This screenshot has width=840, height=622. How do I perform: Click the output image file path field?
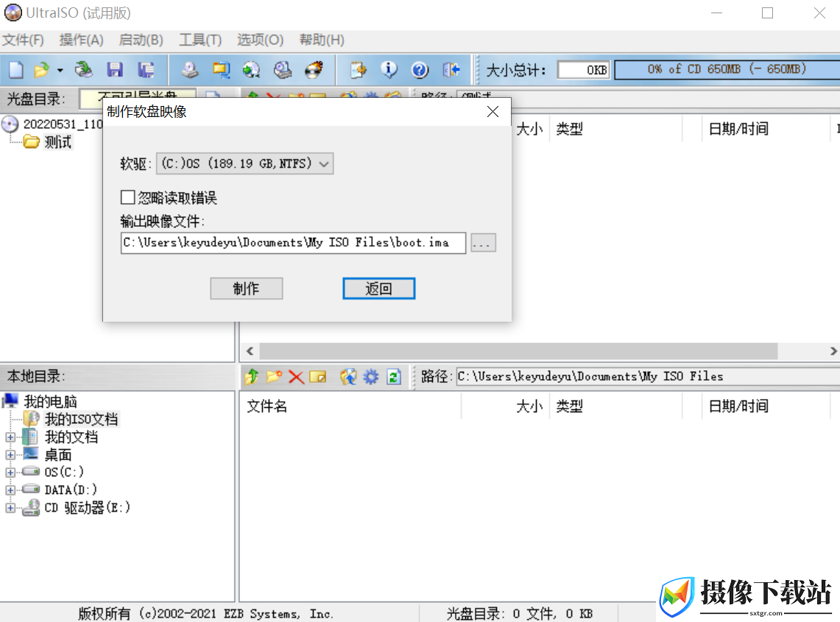click(x=293, y=243)
